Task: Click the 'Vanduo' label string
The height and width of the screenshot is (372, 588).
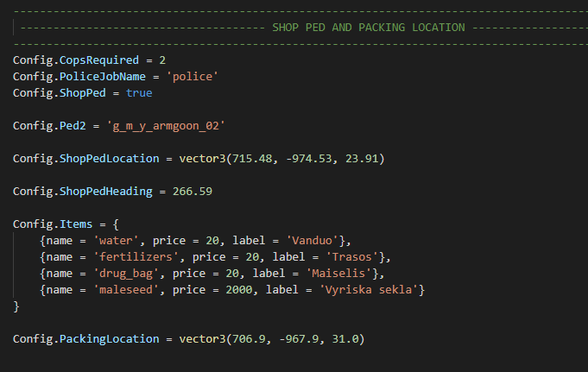Action: pos(313,241)
